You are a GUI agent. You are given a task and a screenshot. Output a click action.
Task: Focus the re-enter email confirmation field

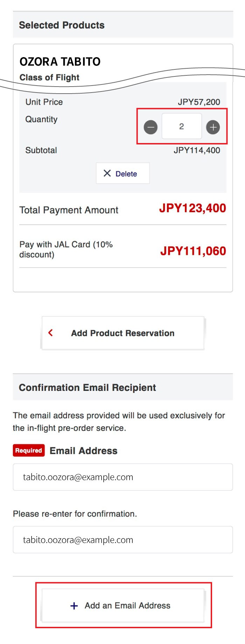(122, 540)
